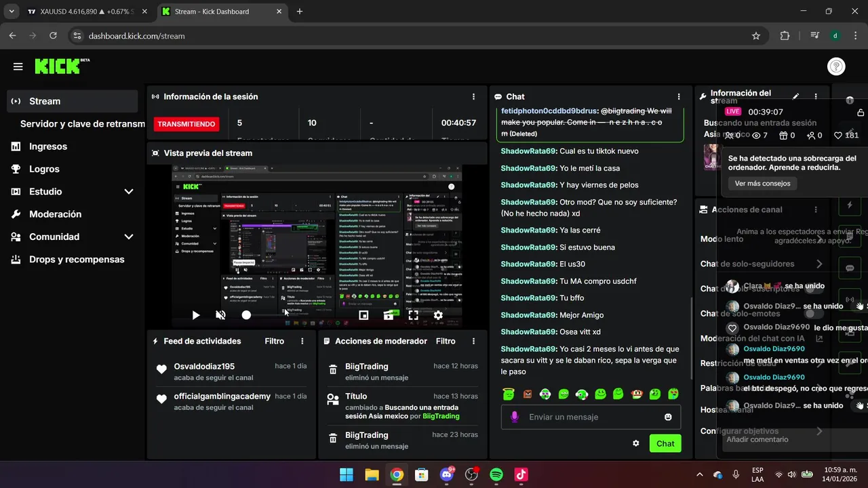This screenshot has width=868, height=488.
Task: Click the green Chat send button
Action: [665, 443]
